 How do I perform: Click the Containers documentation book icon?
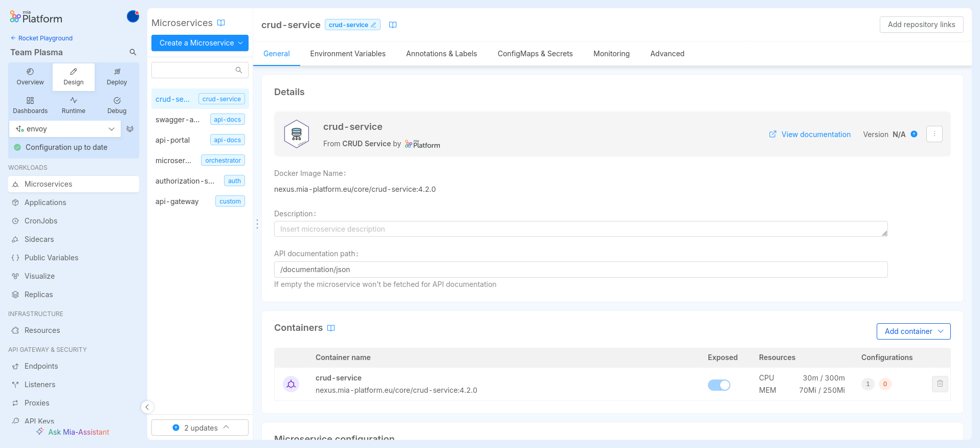pos(331,328)
